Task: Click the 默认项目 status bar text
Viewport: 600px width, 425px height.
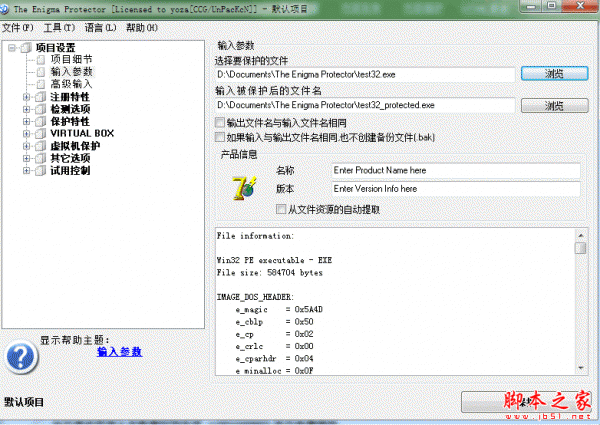Action: (x=24, y=402)
